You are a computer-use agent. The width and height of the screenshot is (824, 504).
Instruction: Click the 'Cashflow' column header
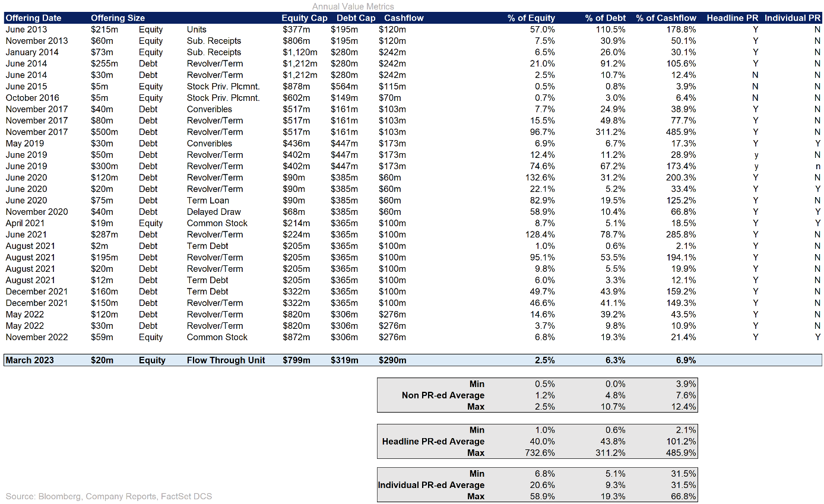pyautogui.click(x=404, y=18)
